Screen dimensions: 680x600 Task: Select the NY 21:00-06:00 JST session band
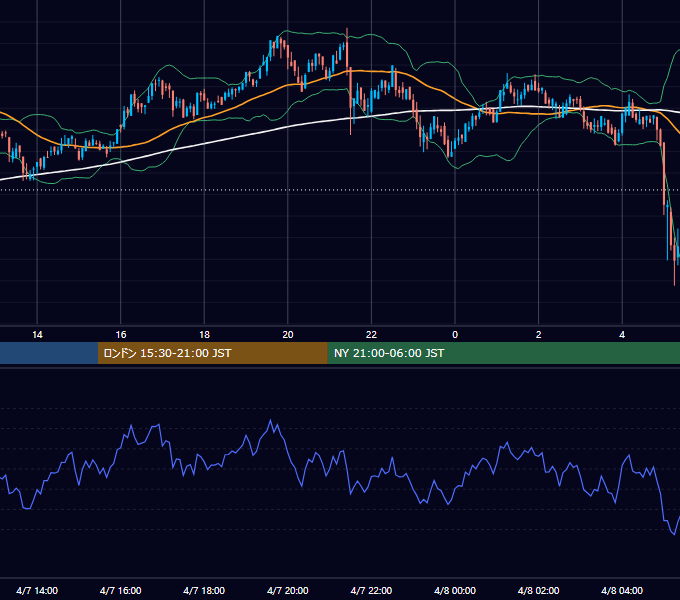tap(503, 353)
